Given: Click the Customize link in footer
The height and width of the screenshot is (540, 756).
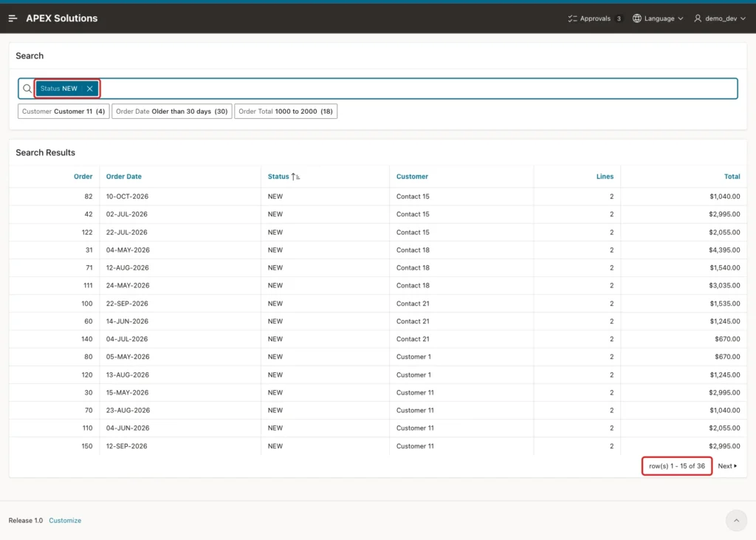Looking at the screenshot, I should point(65,520).
